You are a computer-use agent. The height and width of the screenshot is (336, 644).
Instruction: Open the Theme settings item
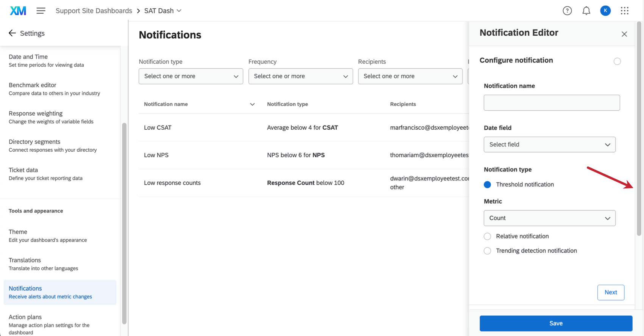pyautogui.click(x=48, y=236)
